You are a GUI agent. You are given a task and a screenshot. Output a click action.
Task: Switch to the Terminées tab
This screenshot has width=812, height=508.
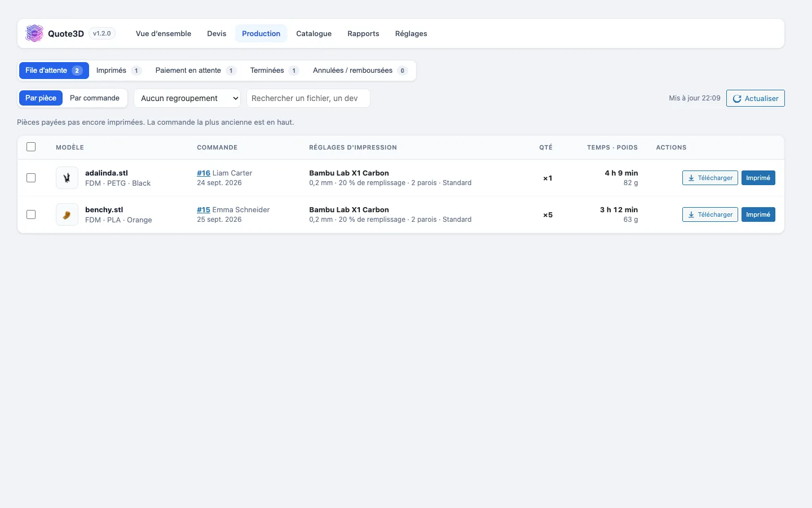[275, 71]
